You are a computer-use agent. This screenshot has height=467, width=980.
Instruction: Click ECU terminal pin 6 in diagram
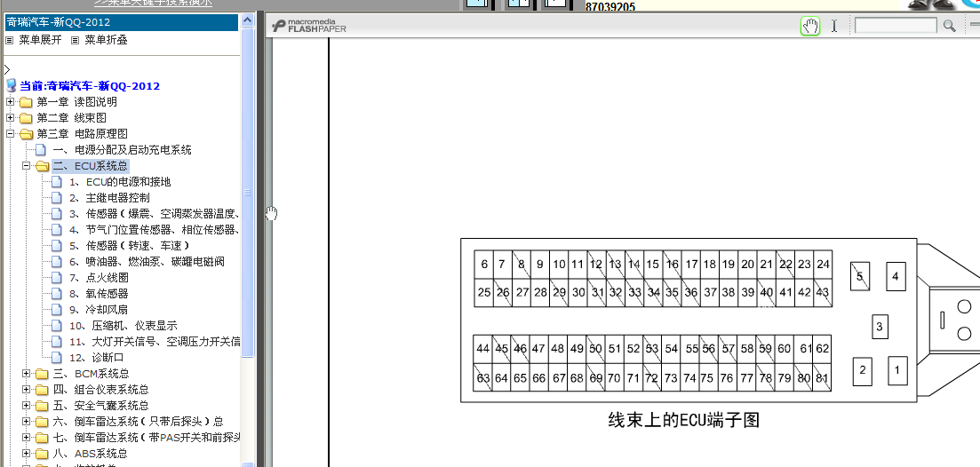pos(483,265)
